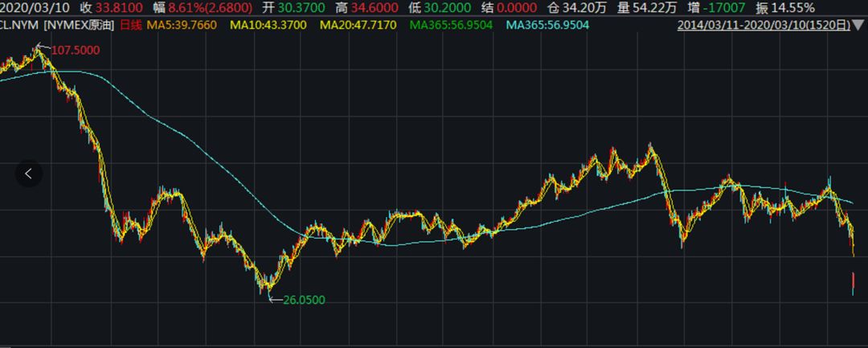The height and width of the screenshot is (348, 868).
Task: Click the latest candlestick at chart's right edge
Action: click(853, 283)
